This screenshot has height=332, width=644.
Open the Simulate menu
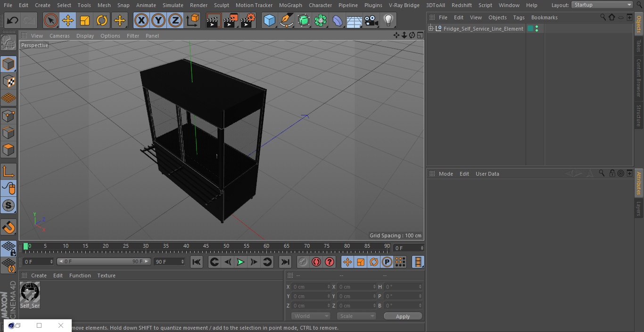[x=173, y=5]
